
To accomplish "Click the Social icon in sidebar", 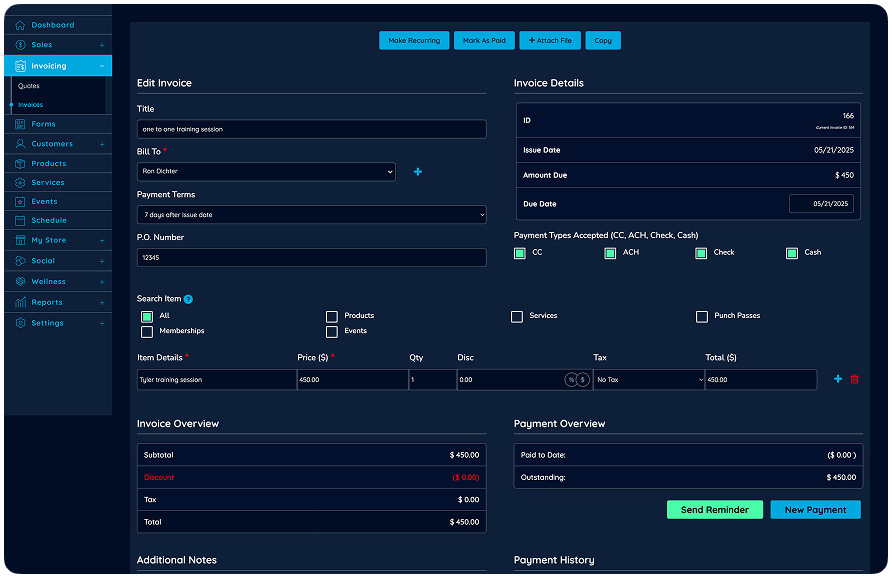I will (x=20, y=261).
